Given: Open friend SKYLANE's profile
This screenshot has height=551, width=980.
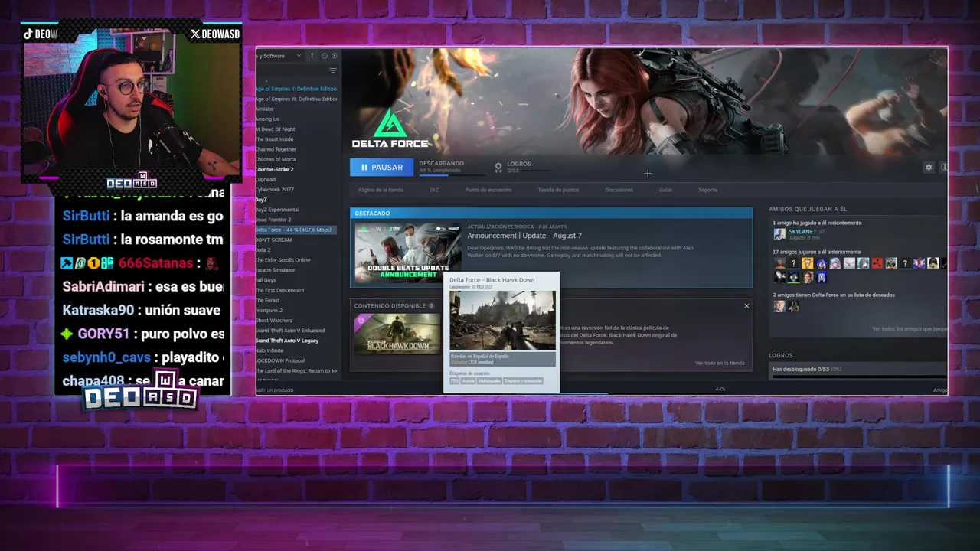Looking at the screenshot, I should click(x=801, y=230).
